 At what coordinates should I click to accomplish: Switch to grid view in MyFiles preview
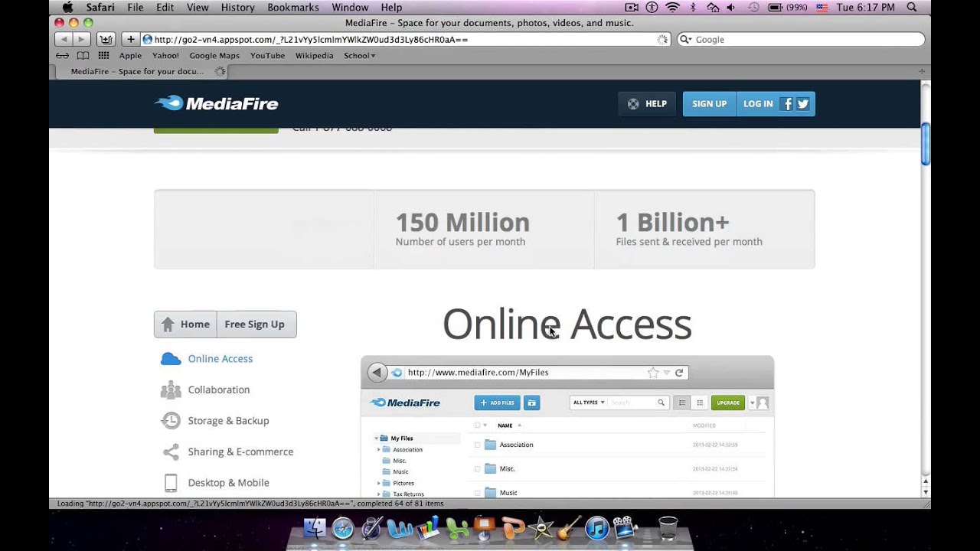(x=699, y=403)
